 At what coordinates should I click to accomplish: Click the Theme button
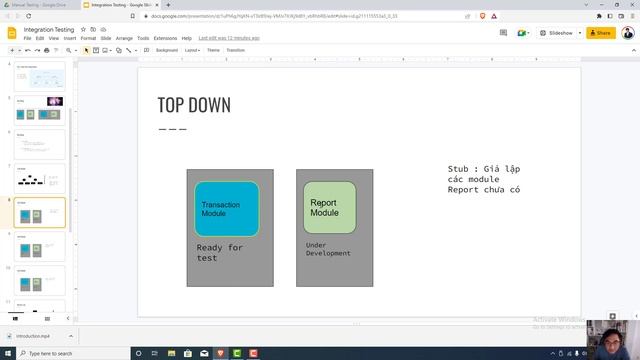[213, 50]
